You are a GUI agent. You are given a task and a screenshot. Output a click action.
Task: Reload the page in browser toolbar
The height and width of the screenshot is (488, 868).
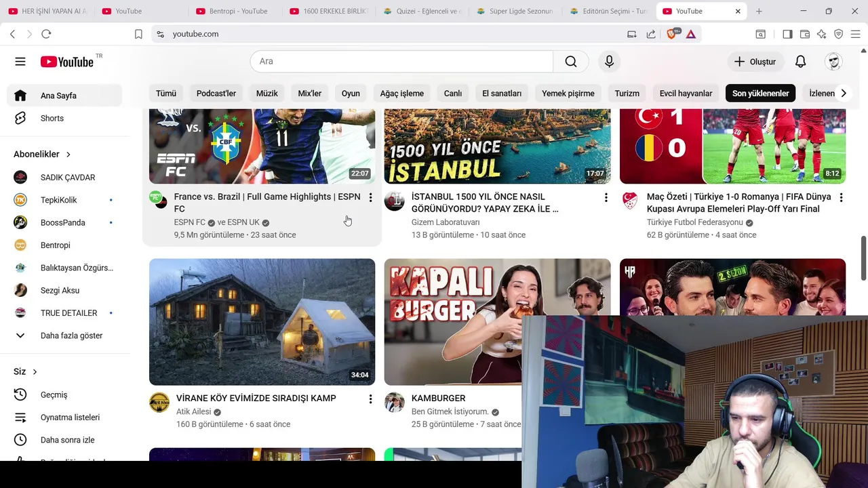point(46,34)
